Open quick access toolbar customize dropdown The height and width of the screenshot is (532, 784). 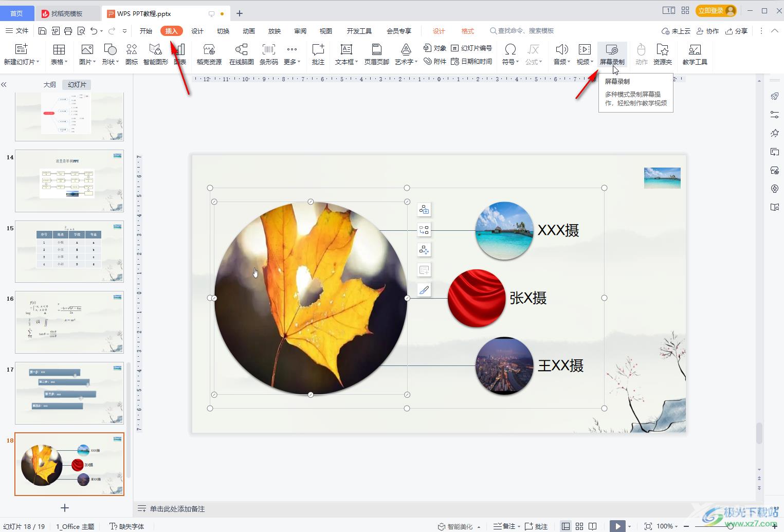124,31
